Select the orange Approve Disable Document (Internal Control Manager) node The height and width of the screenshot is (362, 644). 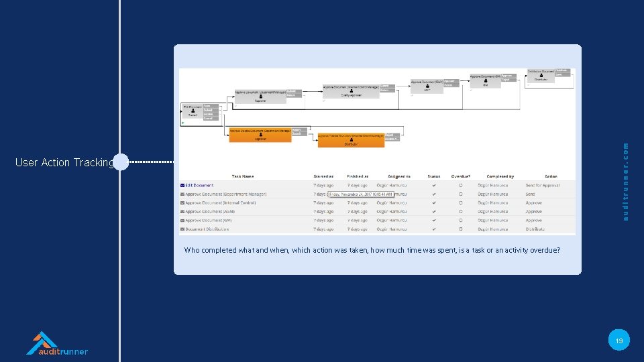pos(351,140)
